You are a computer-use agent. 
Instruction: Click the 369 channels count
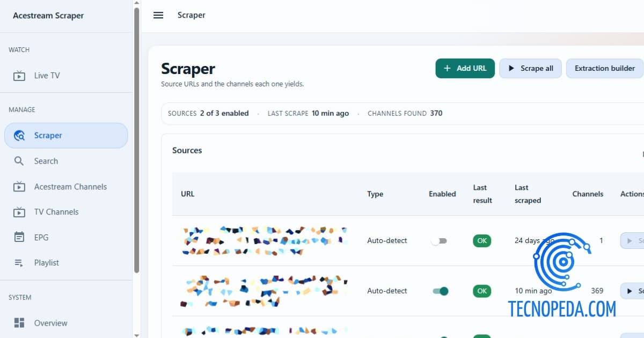597,291
